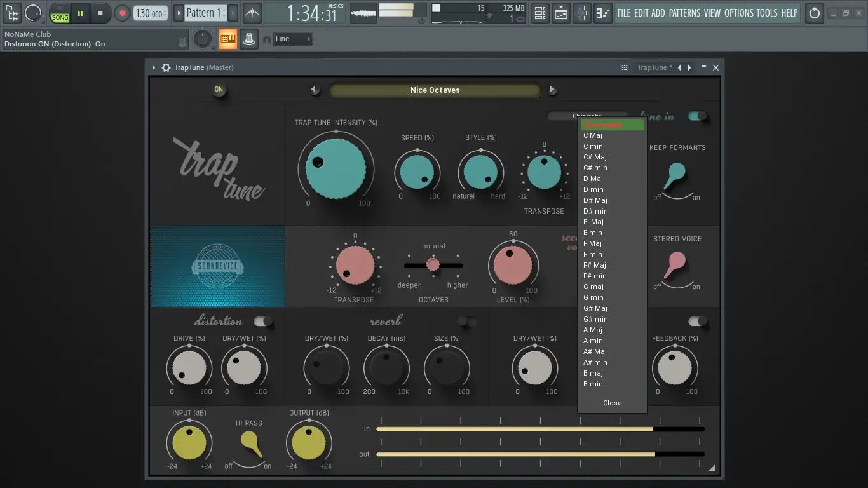Click Close in the scale list
Viewport: 868px width, 488px height.
[x=613, y=403]
